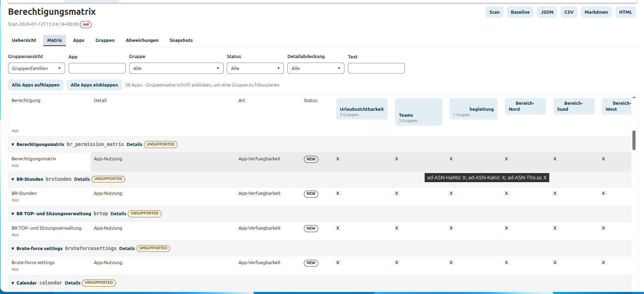Open the Gruppen tab
The width and height of the screenshot is (644, 294).
coord(105,40)
